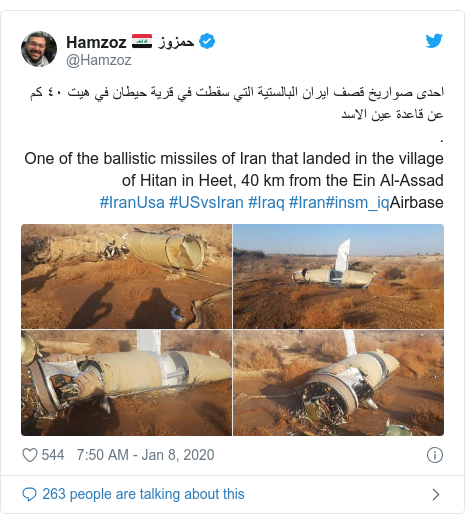The height and width of the screenshot is (524, 465).
Task: Open the #IranUsa hashtag
Action: click(132, 203)
